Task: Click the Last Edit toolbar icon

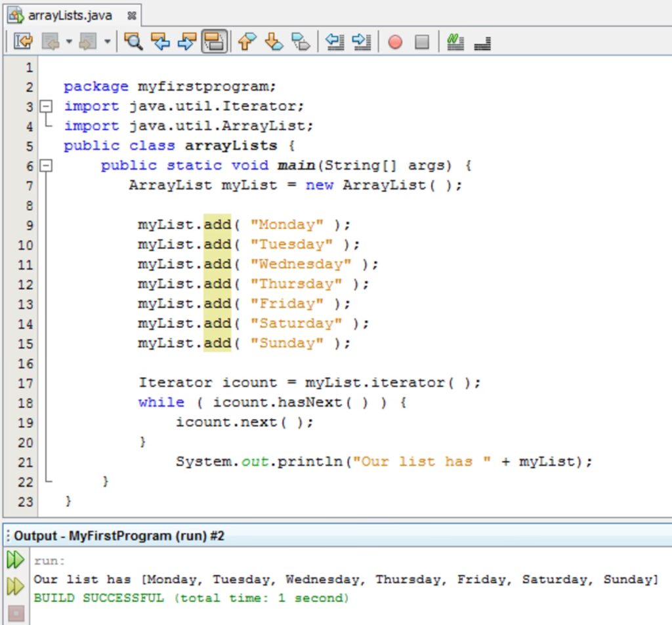Action: [23, 43]
